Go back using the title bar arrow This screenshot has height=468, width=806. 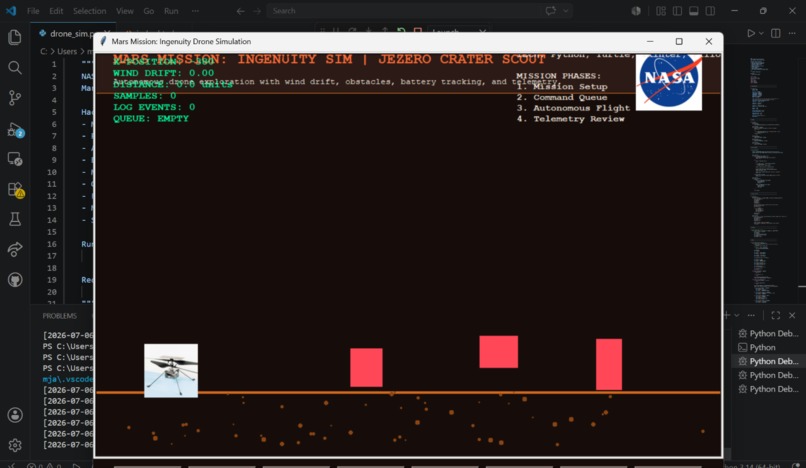coord(241,11)
